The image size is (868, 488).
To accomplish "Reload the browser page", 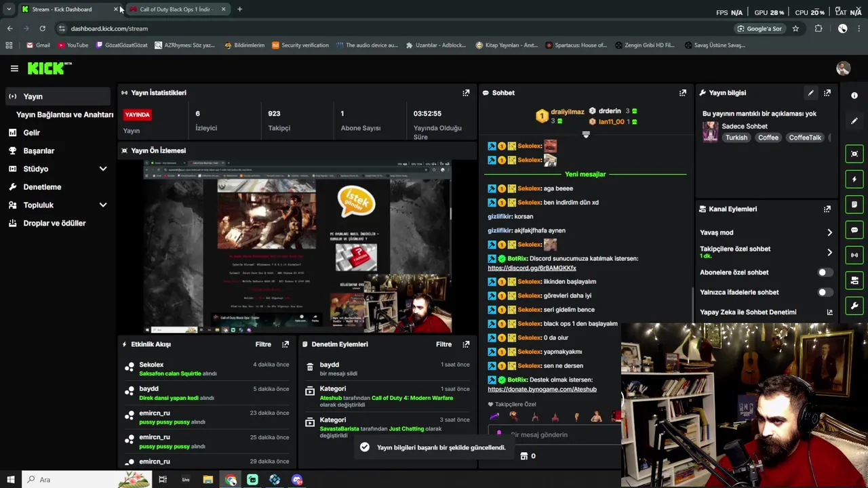I will pyautogui.click(x=42, y=28).
